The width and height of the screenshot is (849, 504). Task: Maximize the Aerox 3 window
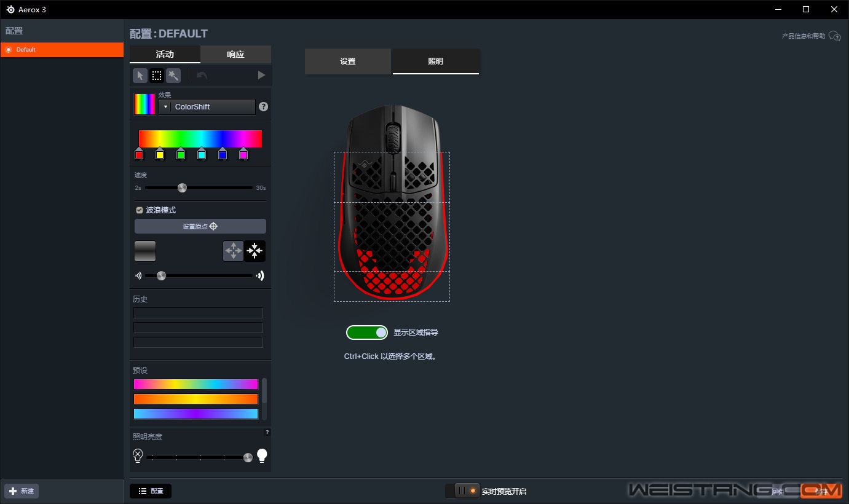pyautogui.click(x=806, y=9)
